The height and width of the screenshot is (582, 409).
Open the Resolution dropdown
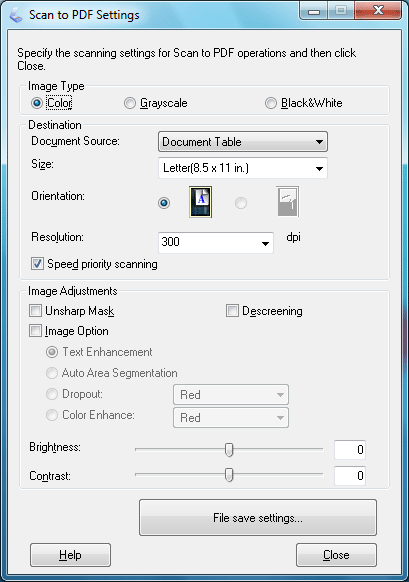point(216,243)
